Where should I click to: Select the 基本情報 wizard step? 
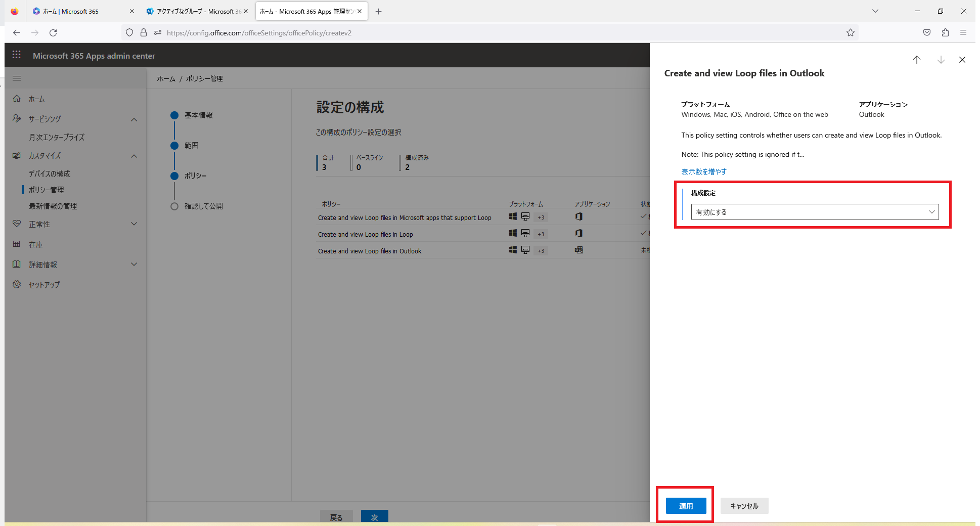pyautogui.click(x=192, y=115)
